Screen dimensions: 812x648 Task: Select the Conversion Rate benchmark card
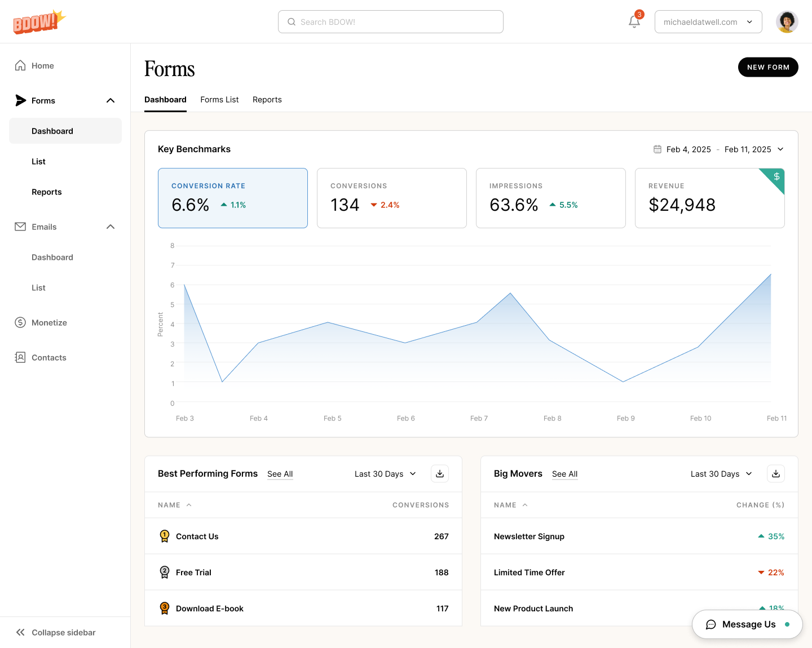coord(233,198)
